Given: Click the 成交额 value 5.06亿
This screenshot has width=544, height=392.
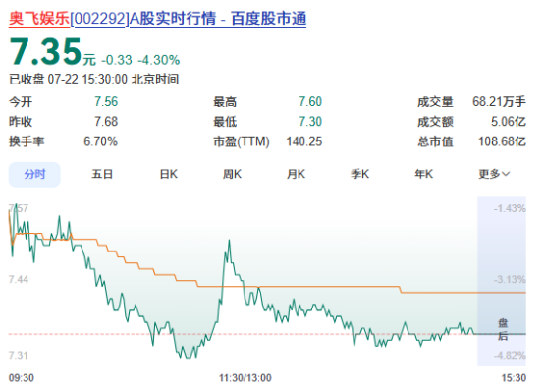Looking at the screenshot, I should [509, 122].
